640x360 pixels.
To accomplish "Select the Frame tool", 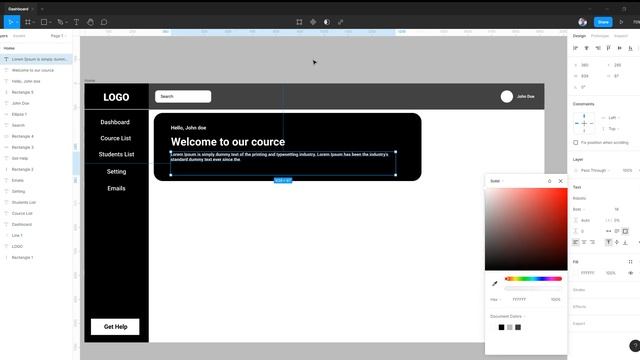I will 28,22.
